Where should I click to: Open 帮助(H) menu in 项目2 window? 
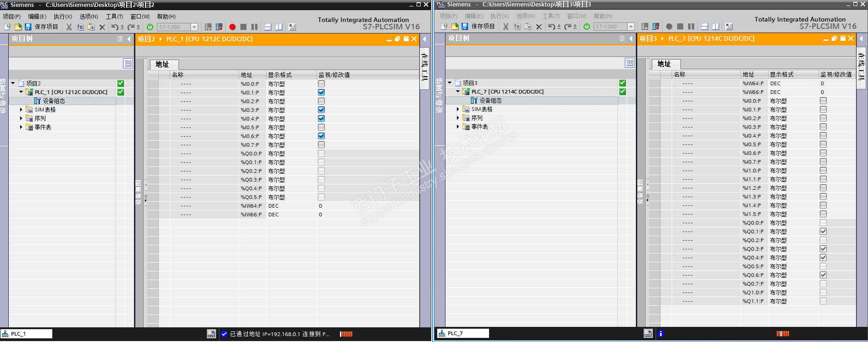pyautogui.click(x=167, y=17)
